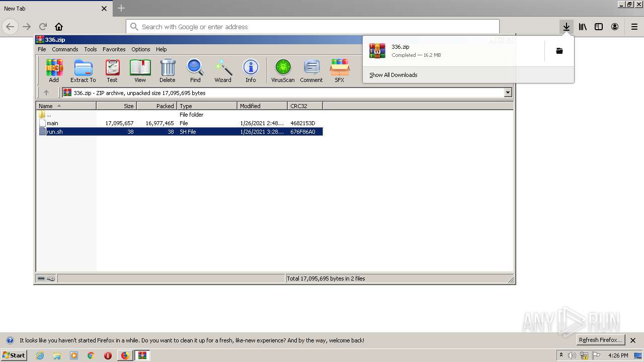The width and height of the screenshot is (644, 362).
Task: Open the View toolbar icon
Action: [x=140, y=70]
